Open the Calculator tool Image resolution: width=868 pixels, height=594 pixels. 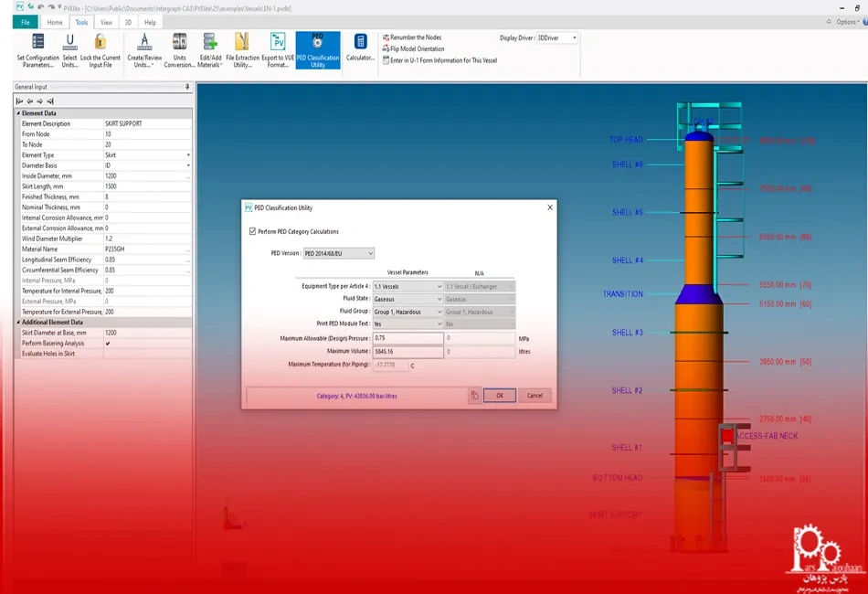click(x=360, y=48)
